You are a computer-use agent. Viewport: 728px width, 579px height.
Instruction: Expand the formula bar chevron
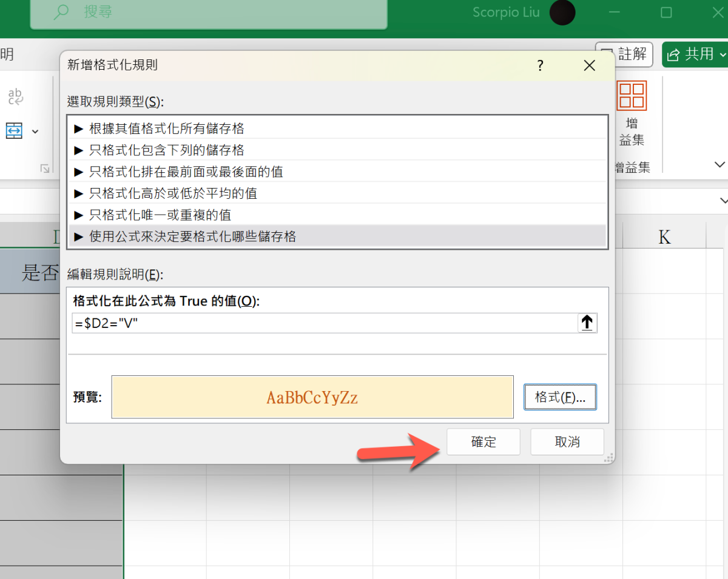pos(723,201)
